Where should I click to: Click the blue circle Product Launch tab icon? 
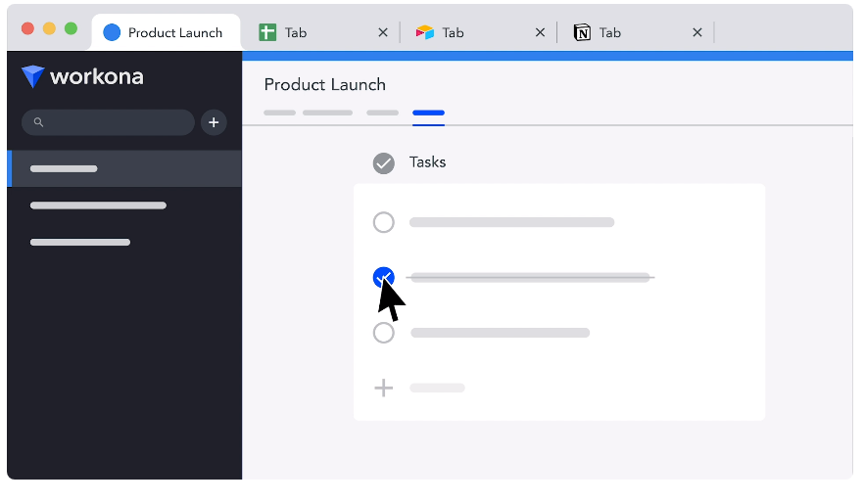pos(112,32)
